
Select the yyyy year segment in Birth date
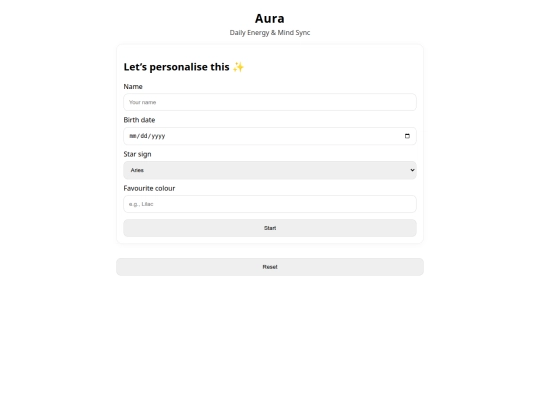pos(158,136)
